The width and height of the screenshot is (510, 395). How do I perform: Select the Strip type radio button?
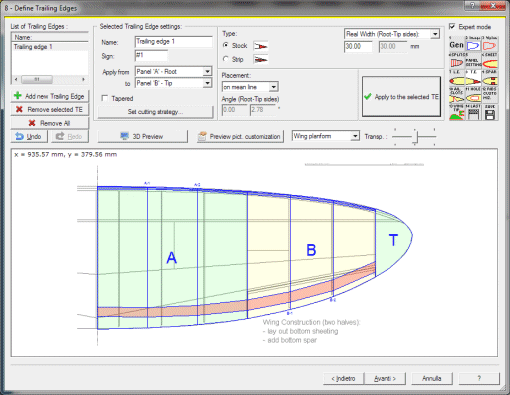(226, 59)
